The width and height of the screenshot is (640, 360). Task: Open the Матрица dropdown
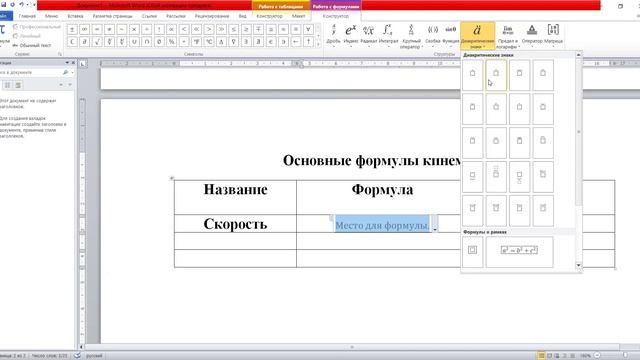[x=553, y=36]
